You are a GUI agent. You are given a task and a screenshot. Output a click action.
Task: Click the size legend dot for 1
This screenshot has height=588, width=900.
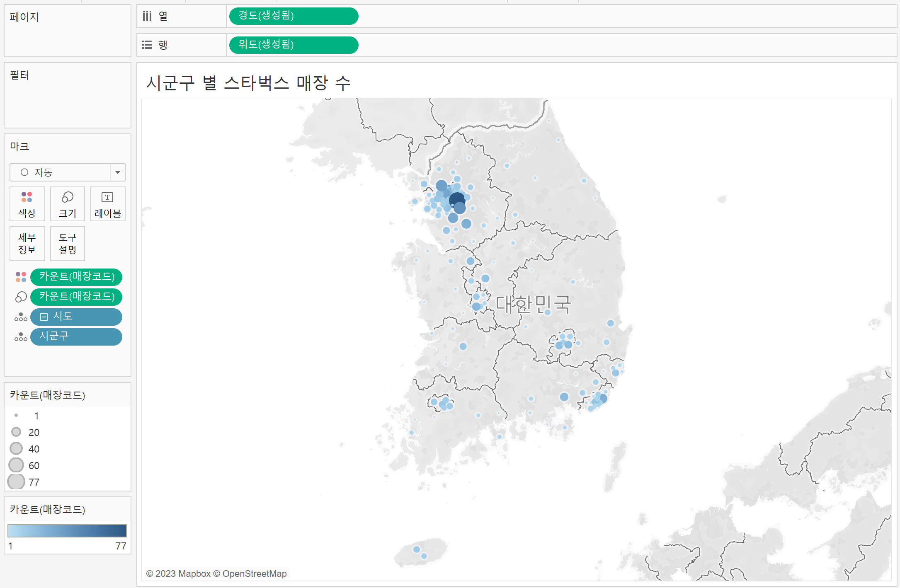coord(16,415)
